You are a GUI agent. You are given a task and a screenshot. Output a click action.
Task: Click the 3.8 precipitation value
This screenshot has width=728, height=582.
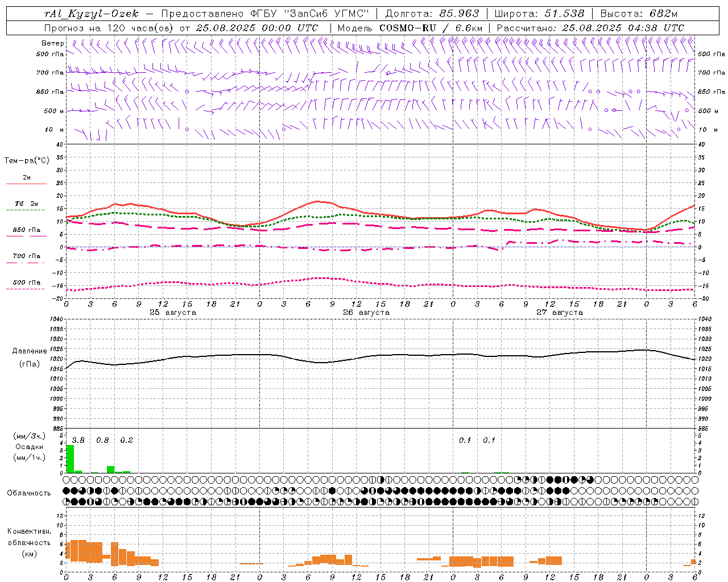(x=78, y=440)
